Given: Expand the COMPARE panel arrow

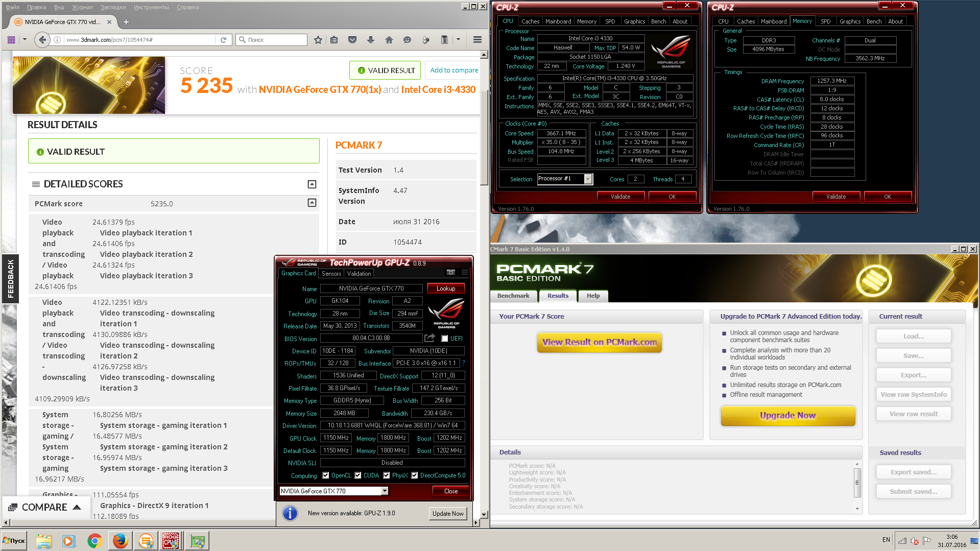Looking at the screenshot, I should tap(77, 507).
